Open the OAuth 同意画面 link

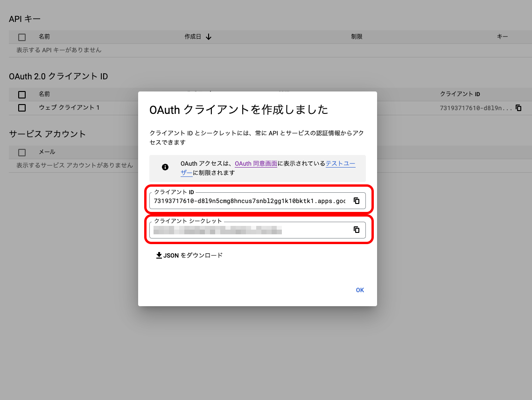click(256, 164)
